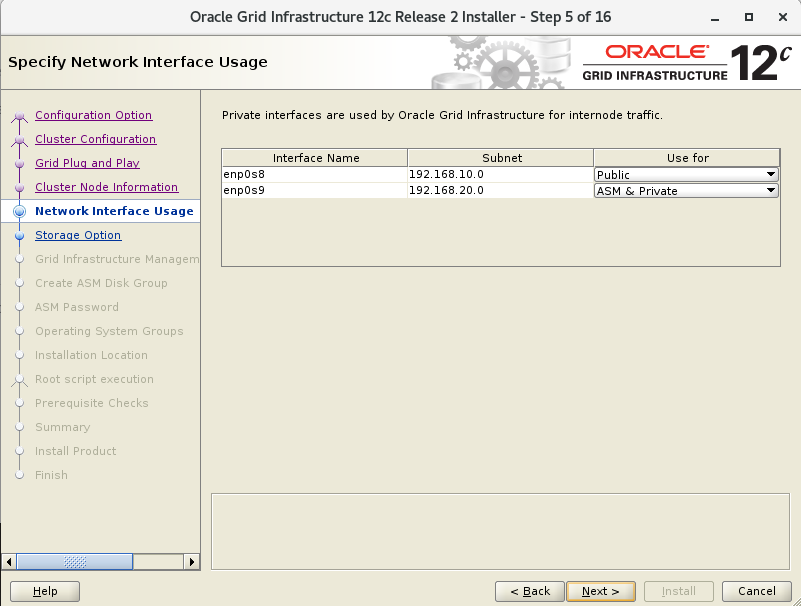Image resolution: width=801 pixels, height=606 pixels.
Task: Open the 'Use for' dropdown for enp0s8
Action: tap(770, 175)
